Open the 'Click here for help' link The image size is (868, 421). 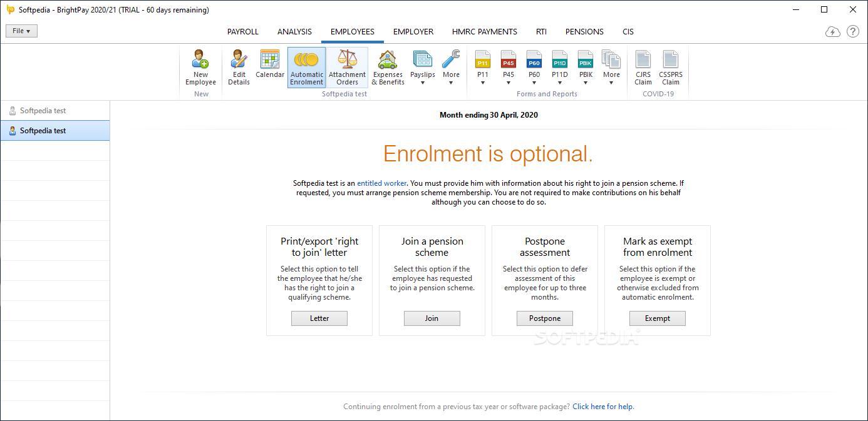click(x=602, y=407)
